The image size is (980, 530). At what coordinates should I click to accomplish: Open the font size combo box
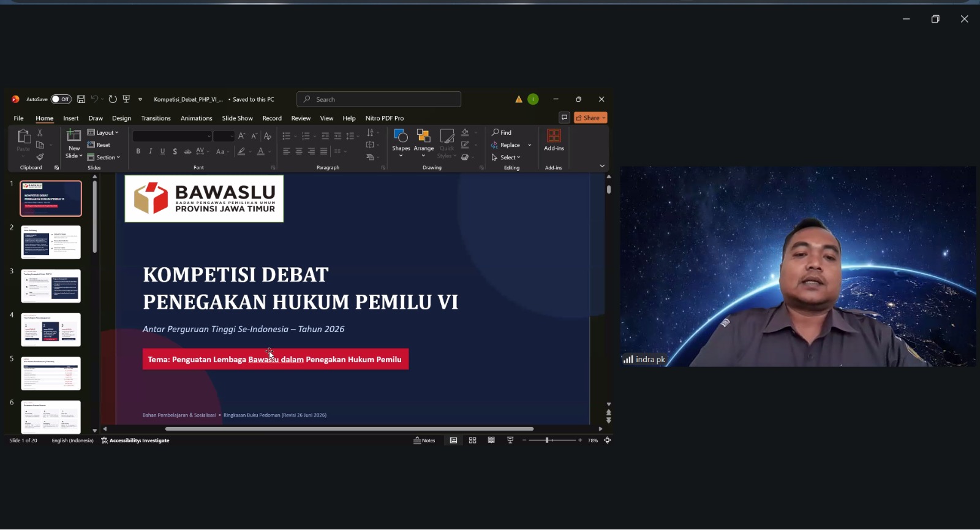coord(224,136)
